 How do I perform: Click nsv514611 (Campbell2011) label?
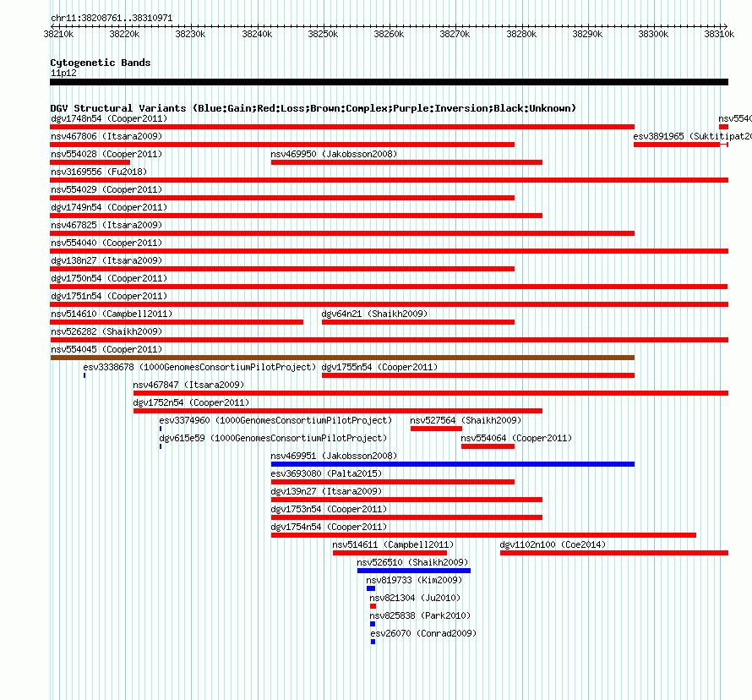point(393,544)
